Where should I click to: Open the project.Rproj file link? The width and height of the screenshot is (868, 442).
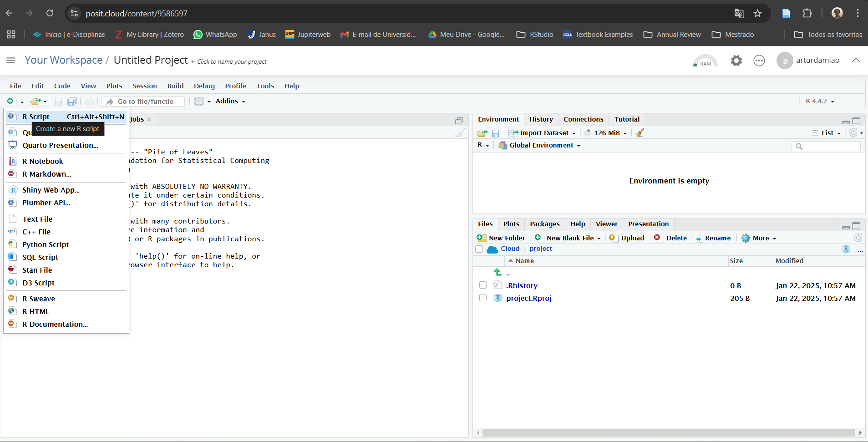pyautogui.click(x=528, y=298)
